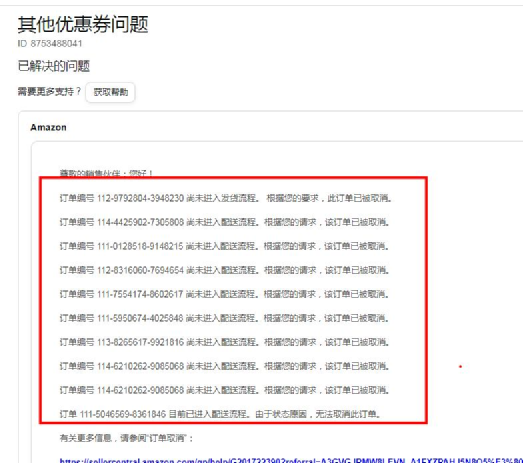This screenshot has width=523, height=463.
Task: Click the 获取帮助 button
Action: coord(110,92)
